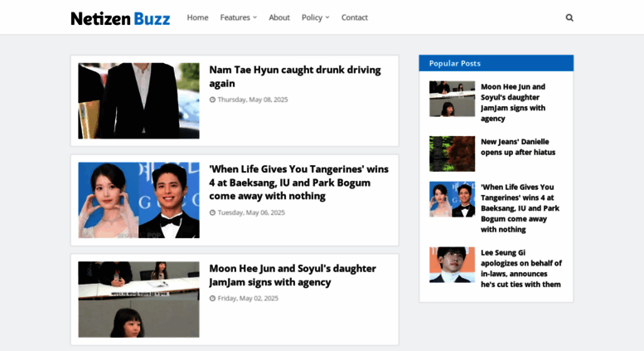Open the Contact page

[355, 17]
